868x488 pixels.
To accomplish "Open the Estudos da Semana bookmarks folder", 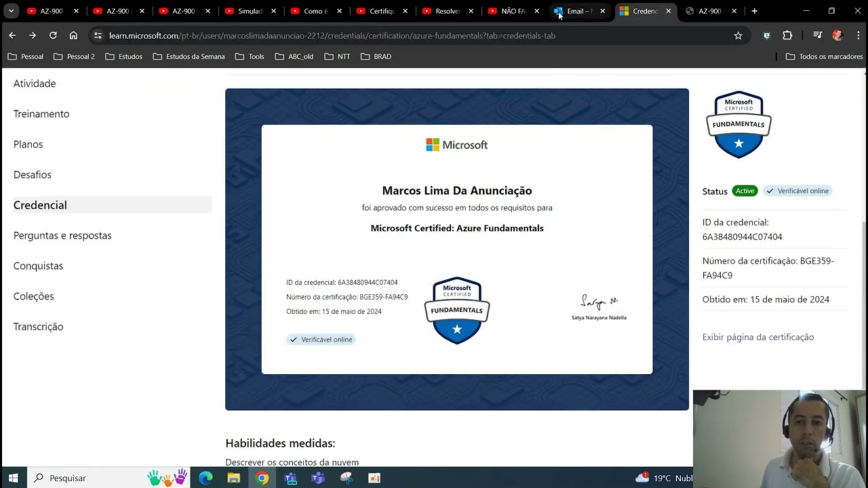I will pos(189,56).
